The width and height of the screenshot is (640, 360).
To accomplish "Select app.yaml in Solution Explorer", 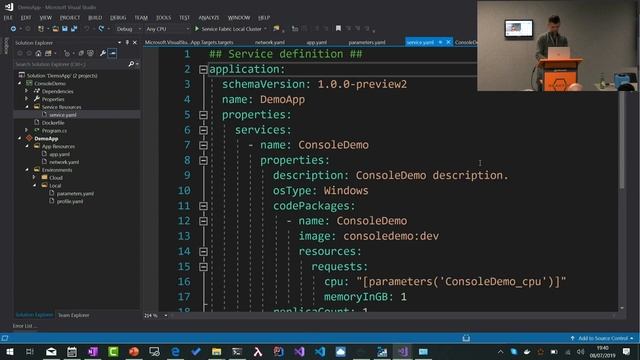I will (x=59, y=154).
